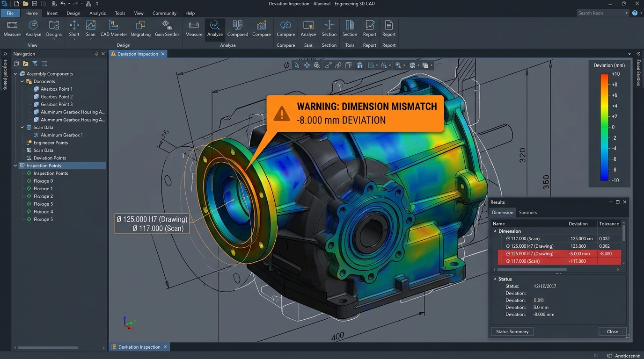The height and width of the screenshot is (359, 644).
Task: Switch to the Insert ribbon tab
Action: click(52, 13)
